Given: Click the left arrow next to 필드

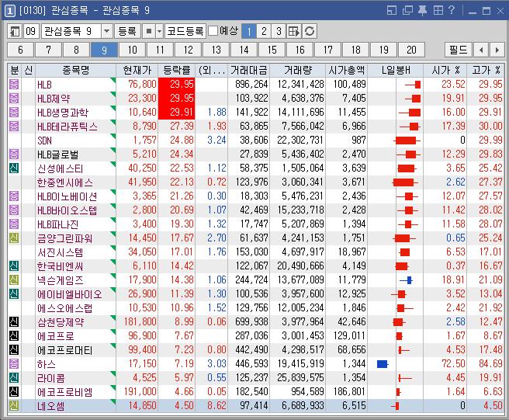Looking at the screenshot, I should pos(481,50).
